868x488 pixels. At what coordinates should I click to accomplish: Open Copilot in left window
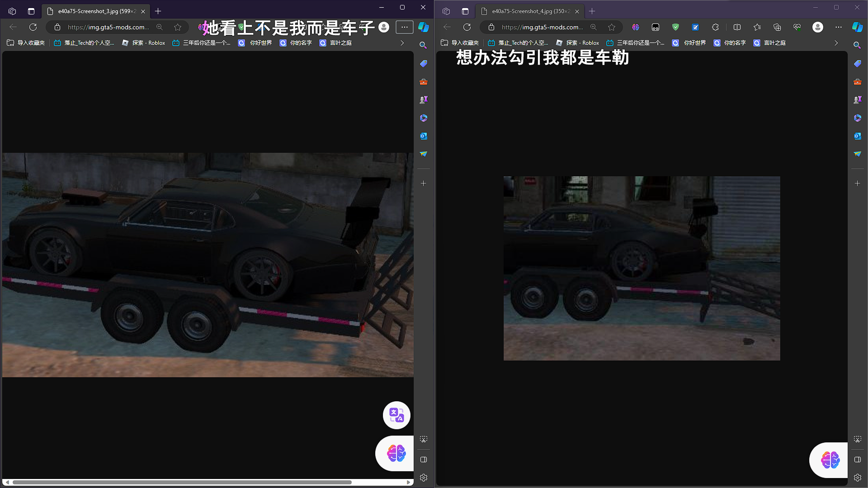[424, 27]
